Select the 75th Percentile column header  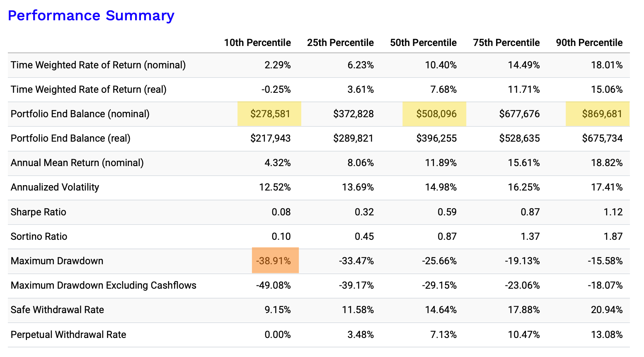click(506, 43)
